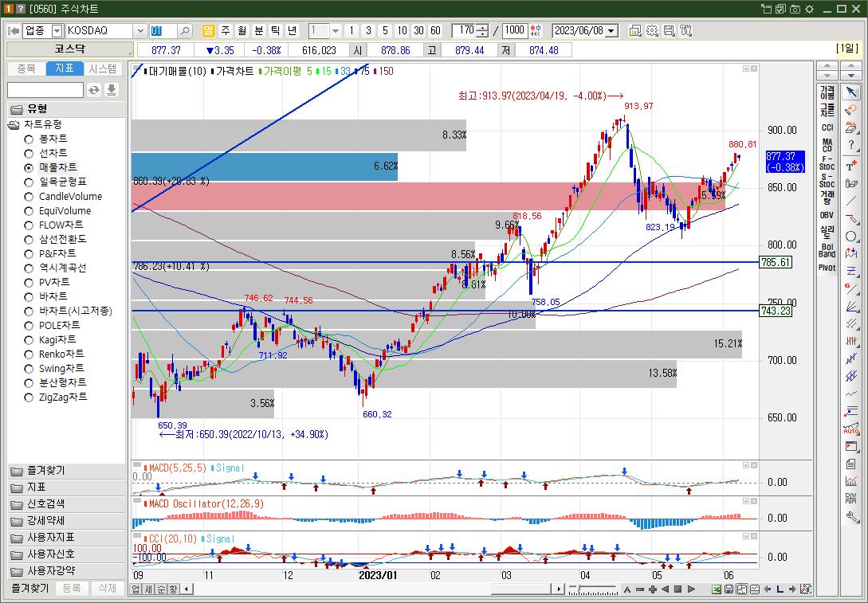
Task: Click the minus zoom-out icon at bottom
Action: coord(641,589)
